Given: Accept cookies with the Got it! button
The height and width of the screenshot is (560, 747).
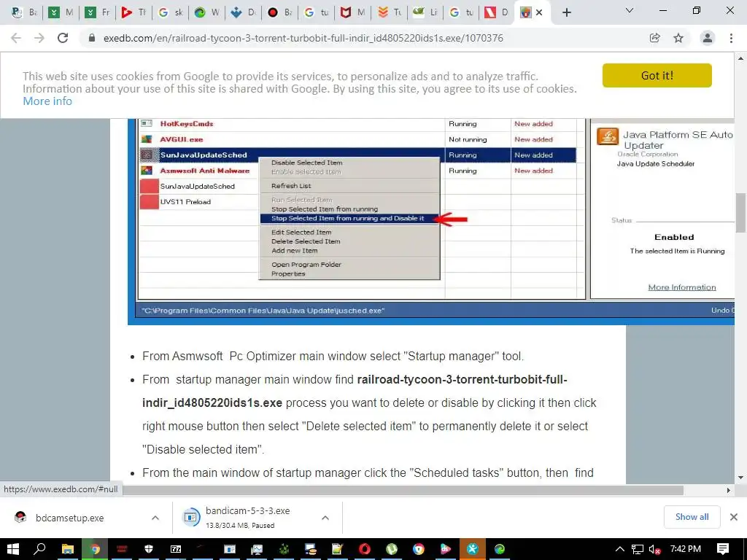Looking at the screenshot, I should [657, 75].
